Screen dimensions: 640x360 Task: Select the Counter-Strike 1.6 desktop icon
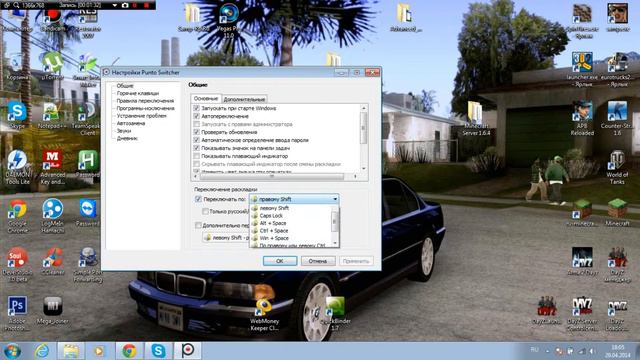click(x=617, y=119)
